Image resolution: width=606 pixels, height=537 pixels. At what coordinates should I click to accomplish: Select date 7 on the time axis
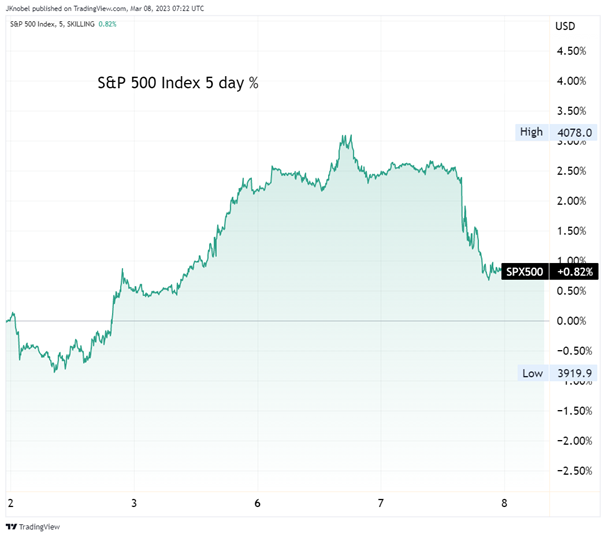[381, 504]
